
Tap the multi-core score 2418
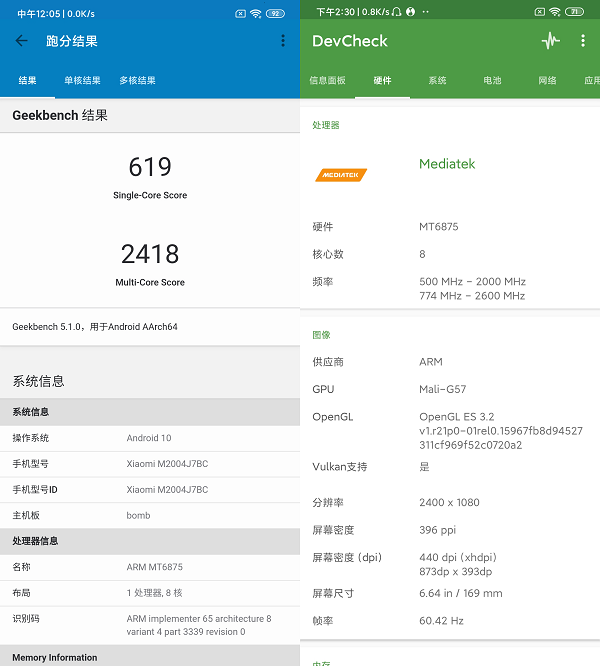150,254
